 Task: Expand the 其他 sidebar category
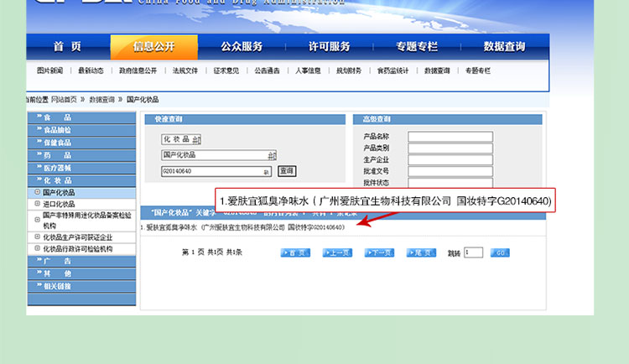81,273
